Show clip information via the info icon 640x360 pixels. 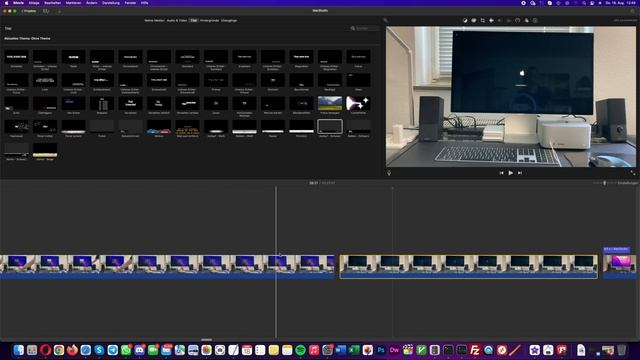point(535,20)
